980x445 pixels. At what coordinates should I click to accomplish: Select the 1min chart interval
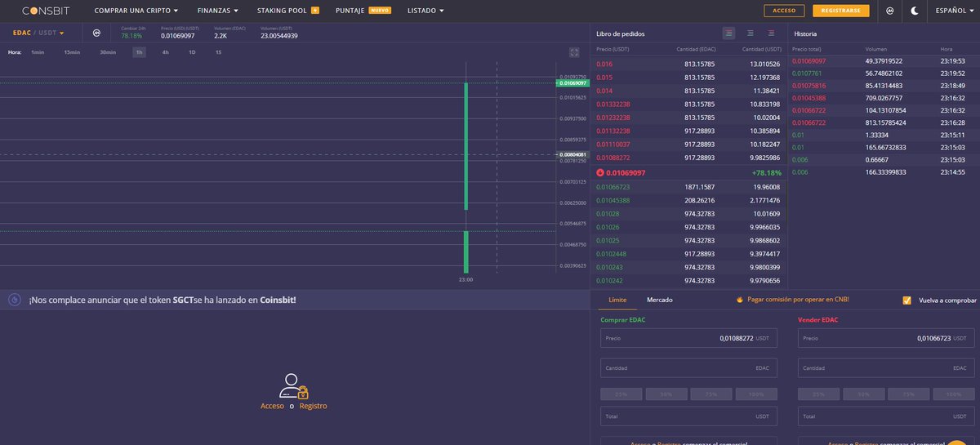pos(38,52)
